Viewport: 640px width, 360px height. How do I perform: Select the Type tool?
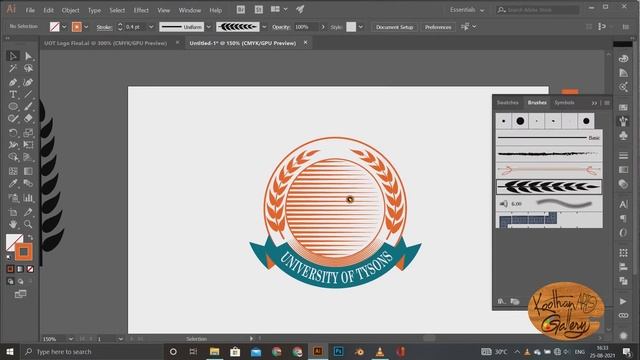(x=13, y=94)
